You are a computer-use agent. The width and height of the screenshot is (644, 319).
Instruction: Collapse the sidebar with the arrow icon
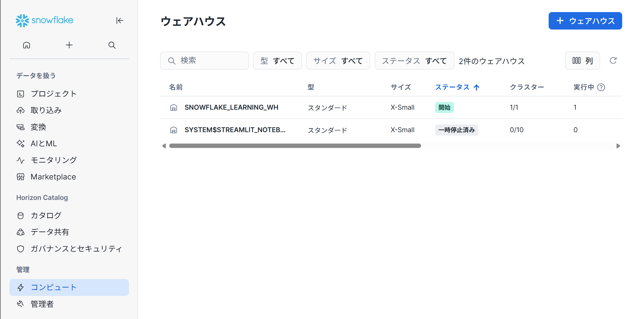[x=120, y=20]
